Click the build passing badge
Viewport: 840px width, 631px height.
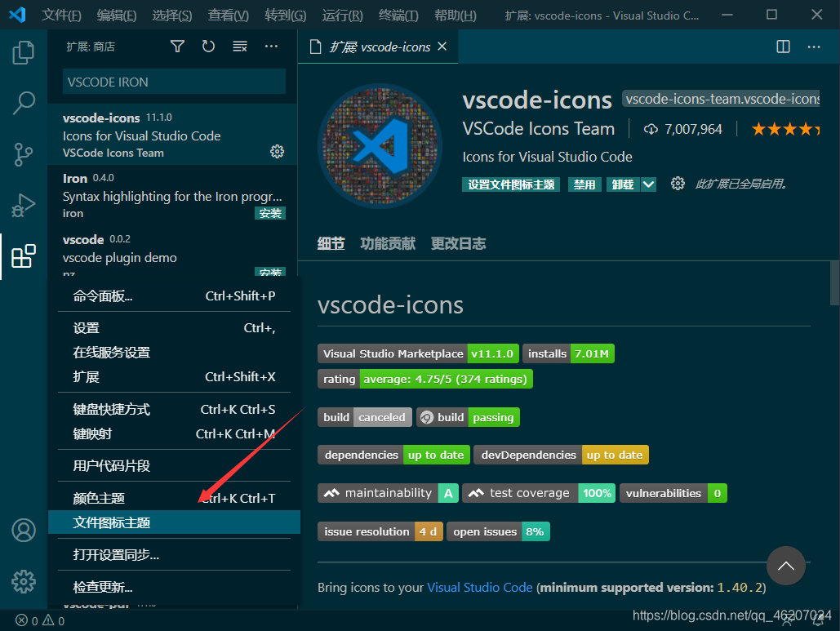click(468, 417)
